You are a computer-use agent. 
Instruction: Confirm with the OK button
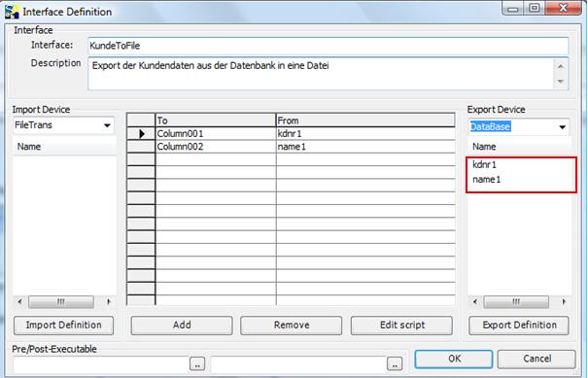[x=454, y=359]
